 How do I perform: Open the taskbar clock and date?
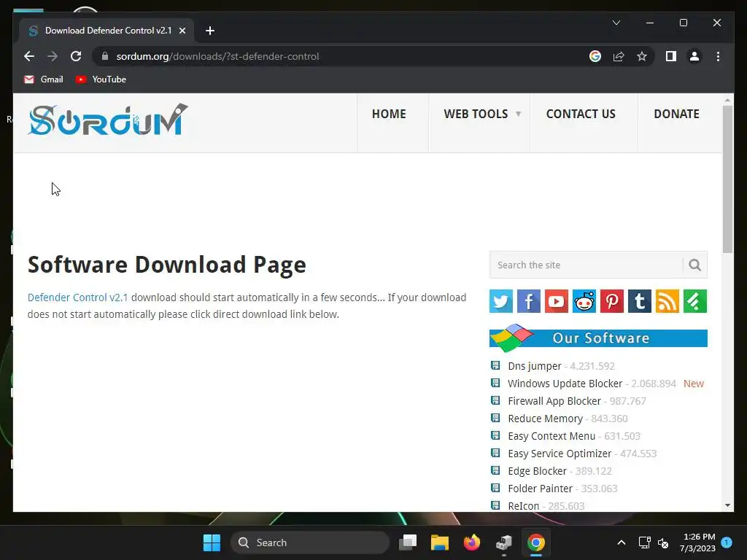tap(697, 542)
